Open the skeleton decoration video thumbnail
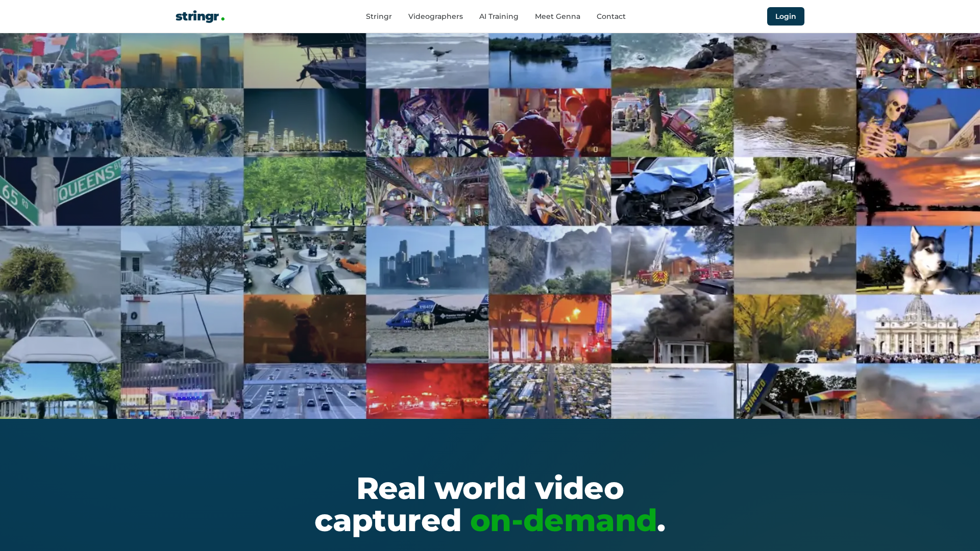The height and width of the screenshot is (551, 980). click(918, 122)
